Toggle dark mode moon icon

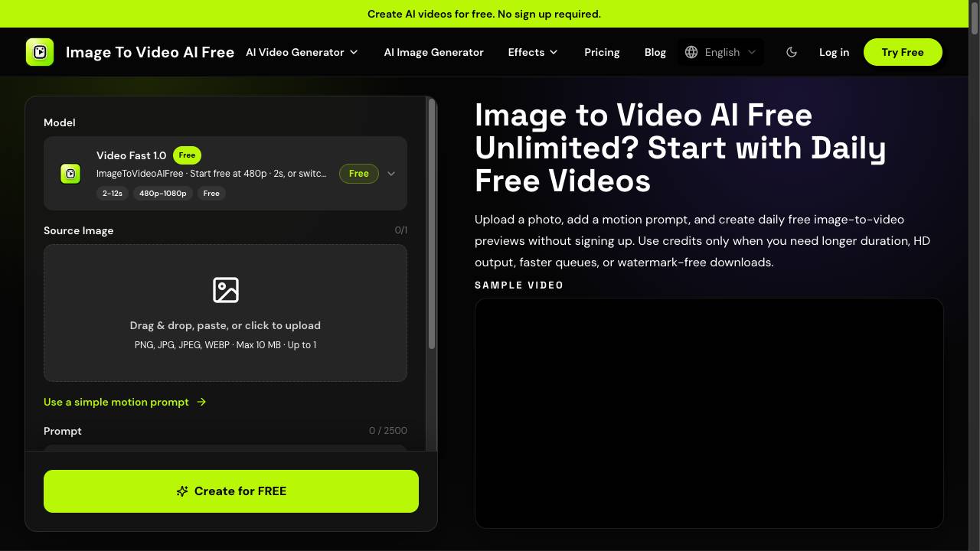pos(792,52)
